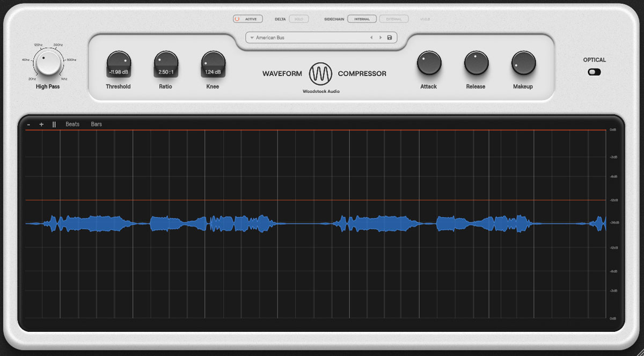
Task: Switch the grid display to Beats
Action: [x=72, y=124]
